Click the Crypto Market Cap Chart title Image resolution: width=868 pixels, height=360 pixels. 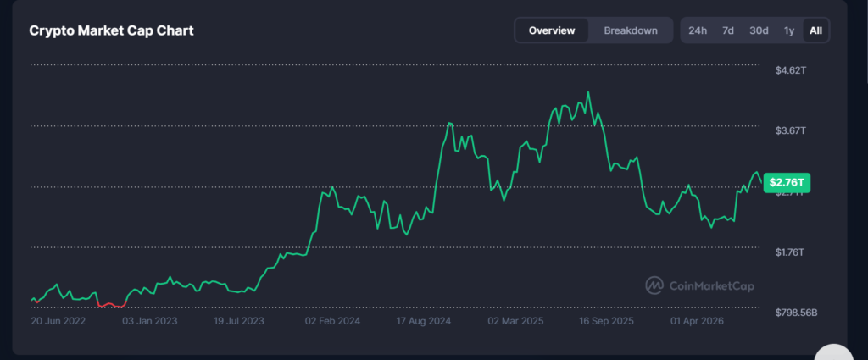click(111, 30)
